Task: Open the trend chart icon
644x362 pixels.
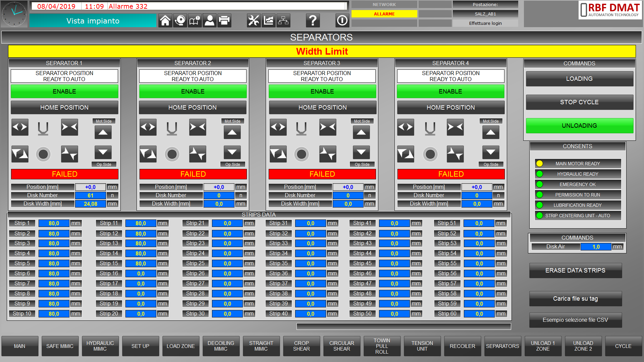Action: (x=268, y=21)
